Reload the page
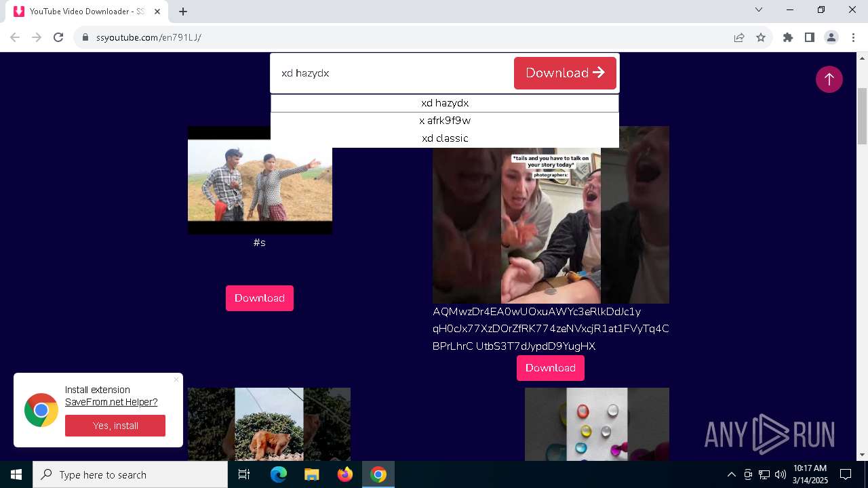Image resolution: width=868 pixels, height=488 pixels. click(58, 37)
